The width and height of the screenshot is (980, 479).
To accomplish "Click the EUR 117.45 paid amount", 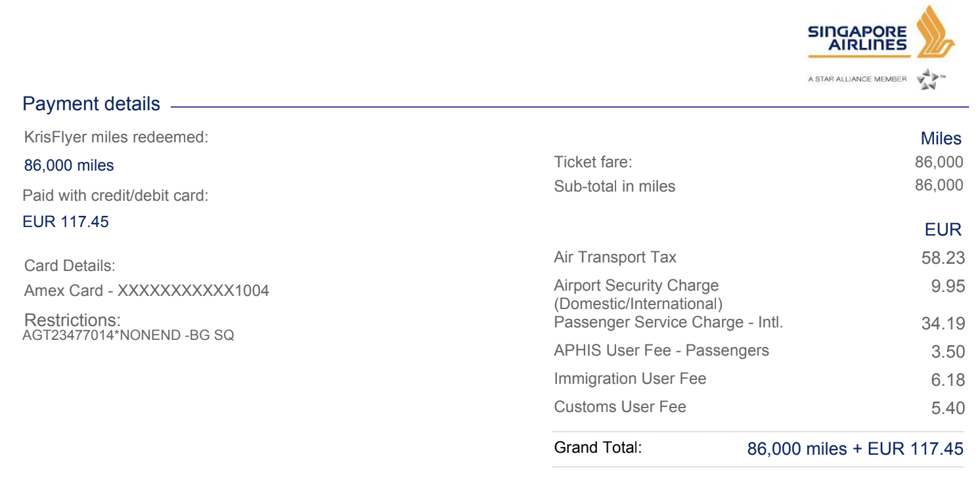I will [x=66, y=222].
